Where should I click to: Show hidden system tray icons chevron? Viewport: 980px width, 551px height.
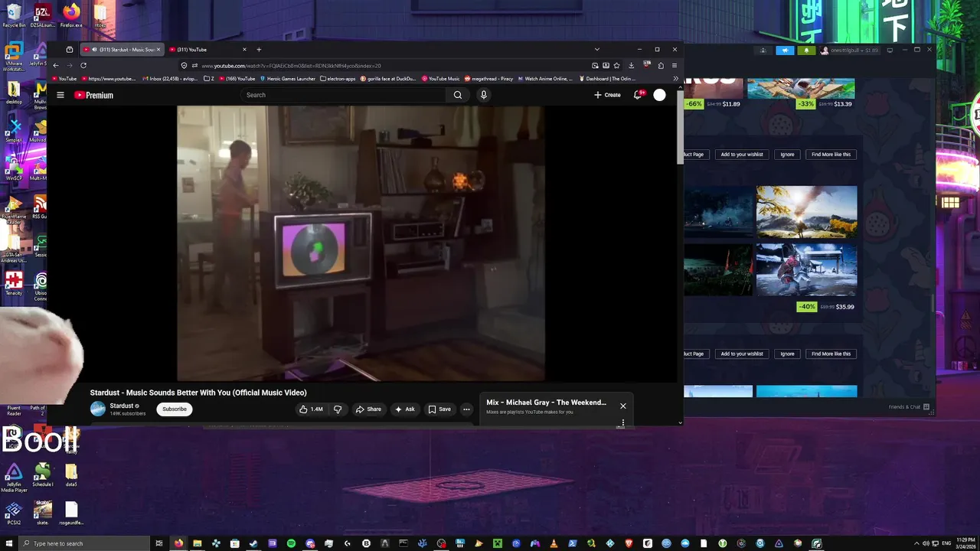pos(916,543)
